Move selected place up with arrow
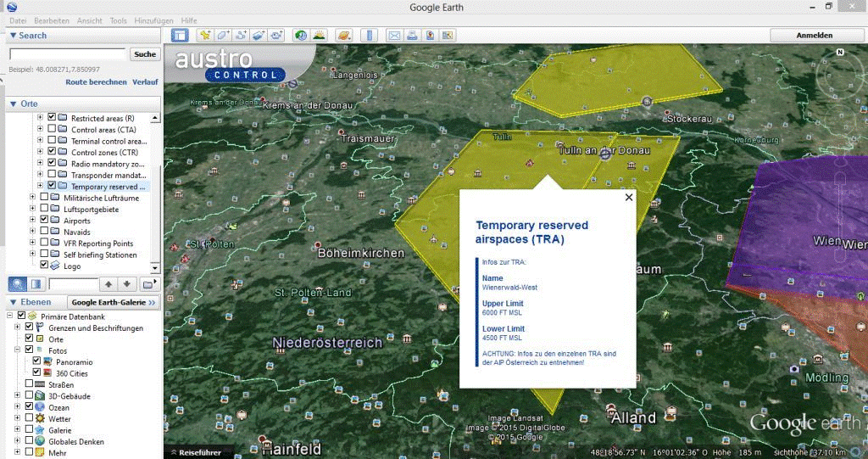 click(108, 284)
